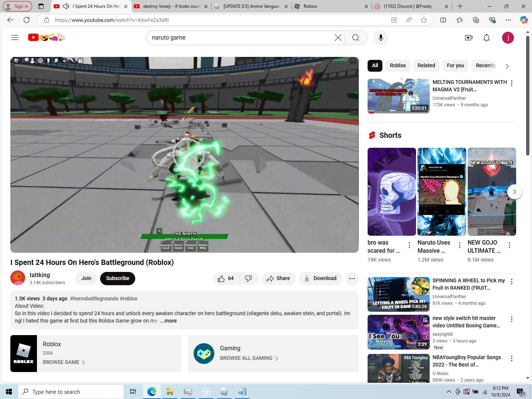Open the YouTube hamburger guide menu

click(x=15, y=37)
